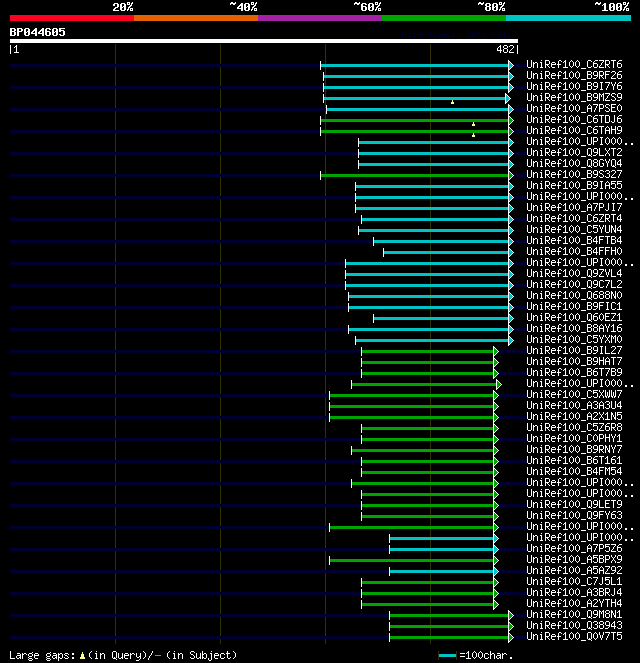Viewport: 640px width, 663px height.
Task: Open the UniRef100_B9I7Y6 entry
Action: [574, 86]
